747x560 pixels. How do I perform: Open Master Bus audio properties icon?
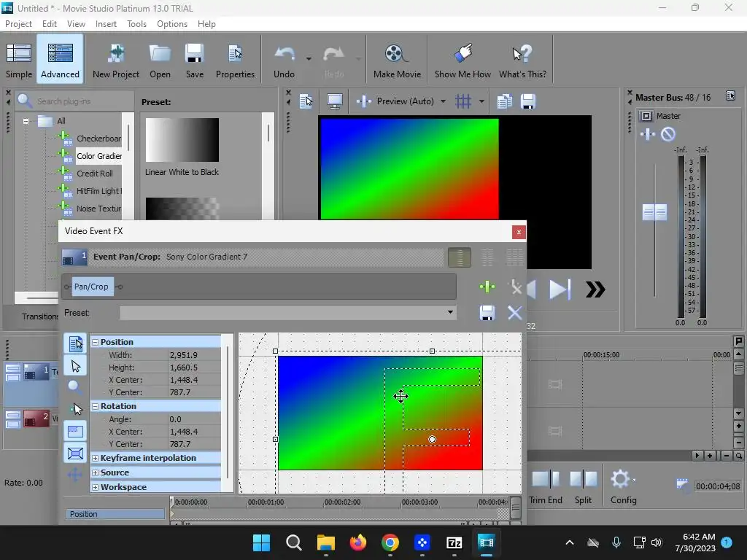pos(730,96)
